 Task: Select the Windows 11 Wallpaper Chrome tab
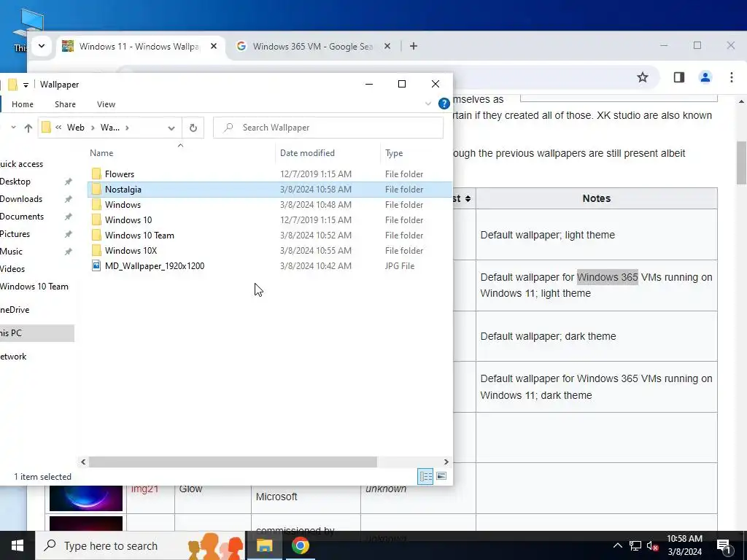click(139, 46)
